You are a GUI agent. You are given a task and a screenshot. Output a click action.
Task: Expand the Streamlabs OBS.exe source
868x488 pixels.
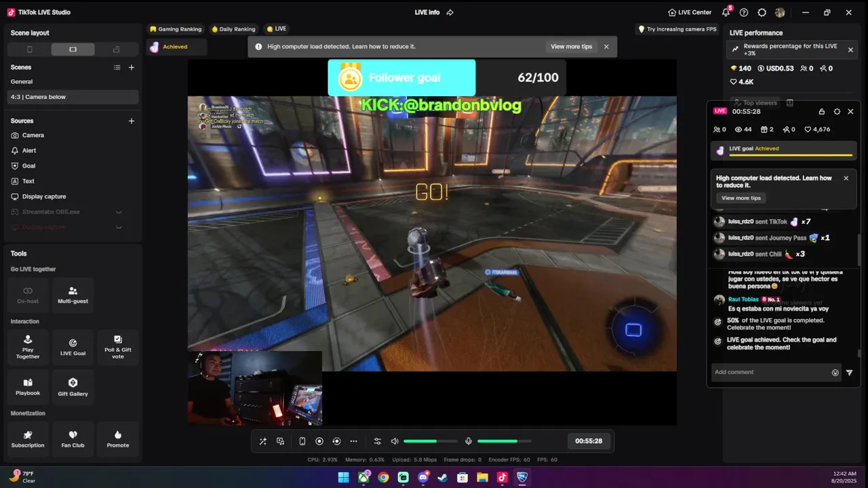[x=119, y=212]
